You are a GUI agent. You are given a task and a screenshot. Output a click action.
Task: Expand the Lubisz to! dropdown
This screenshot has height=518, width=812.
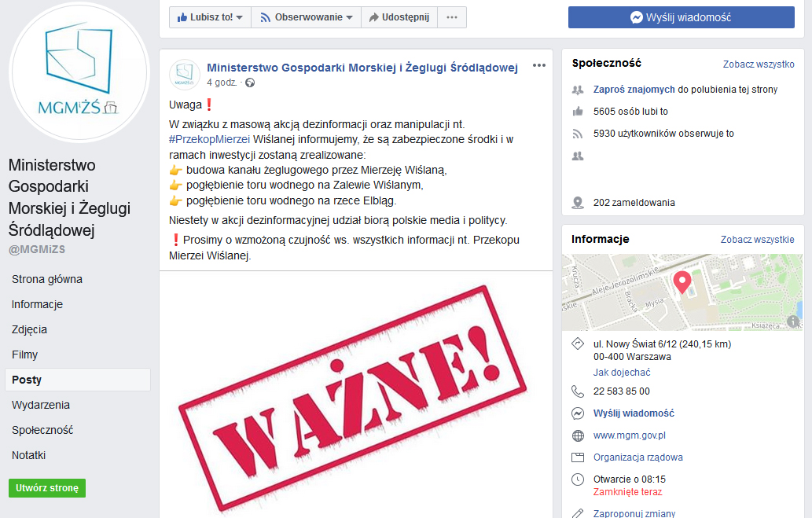pyautogui.click(x=210, y=17)
